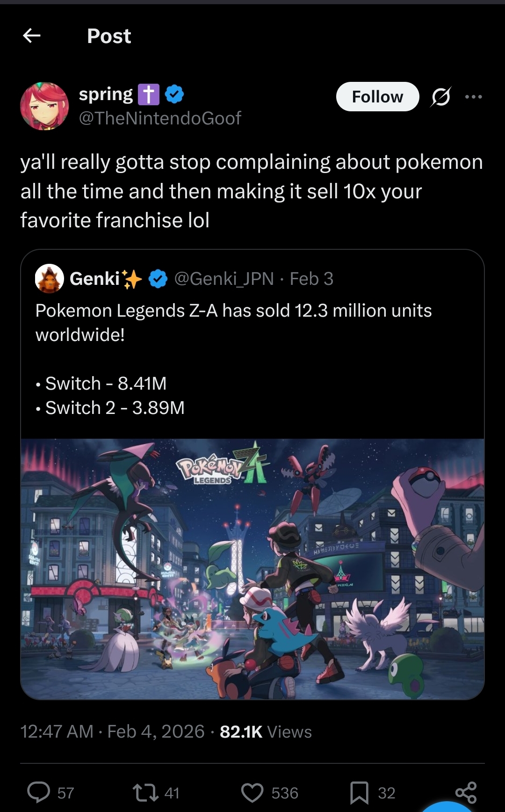Open the @TheNintendoGoof handle link
Viewport: 505px width, 812px height.
tap(160, 118)
